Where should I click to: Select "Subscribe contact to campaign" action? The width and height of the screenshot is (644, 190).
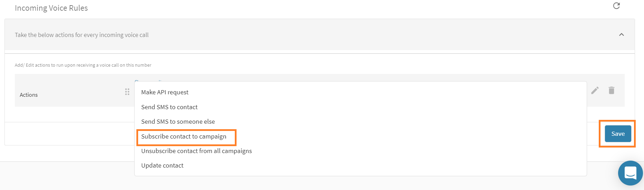[184, 136]
